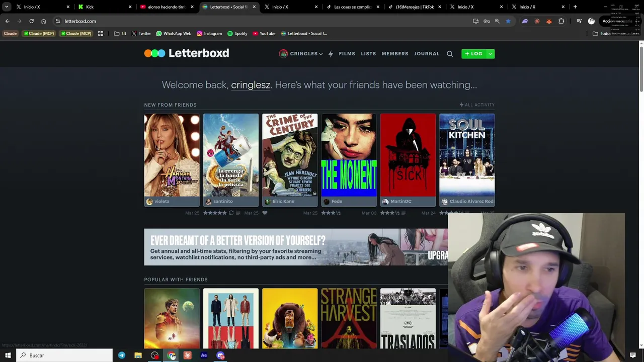Open the Instagram bookmark

(209, 34)
